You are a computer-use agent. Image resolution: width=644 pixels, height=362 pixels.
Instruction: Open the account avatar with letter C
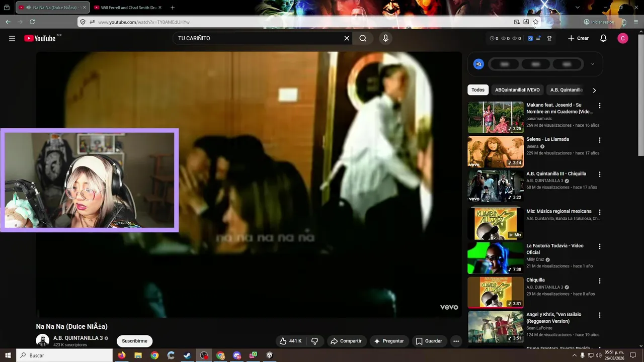[623, 38]
